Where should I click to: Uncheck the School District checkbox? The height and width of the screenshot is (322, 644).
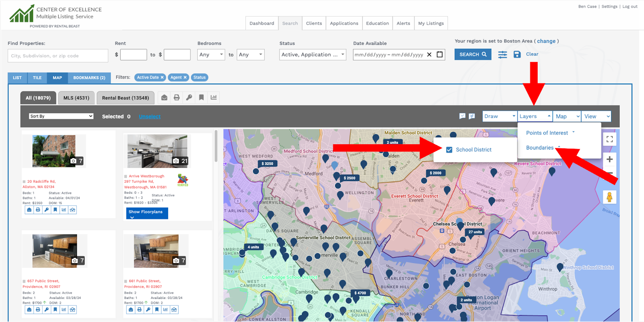(x=449, y=150)
